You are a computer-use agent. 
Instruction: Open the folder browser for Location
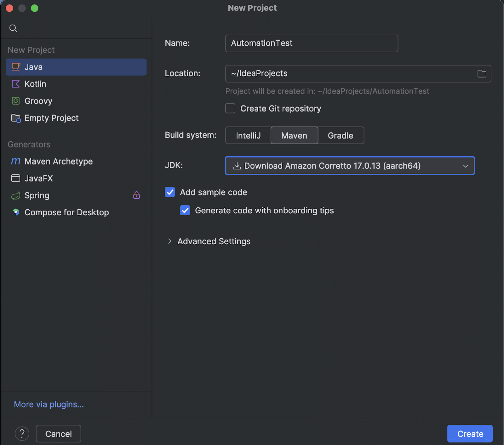click(x=482, y=73)
